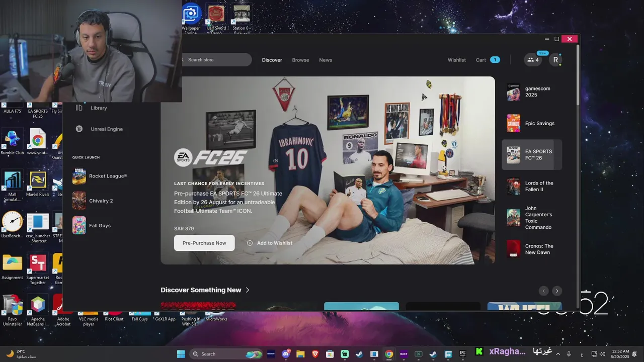The width and height of the screenshot is (644, 362).
Task: Click the Pre-Purchase Now button
Action: click(x=204, y=243)
